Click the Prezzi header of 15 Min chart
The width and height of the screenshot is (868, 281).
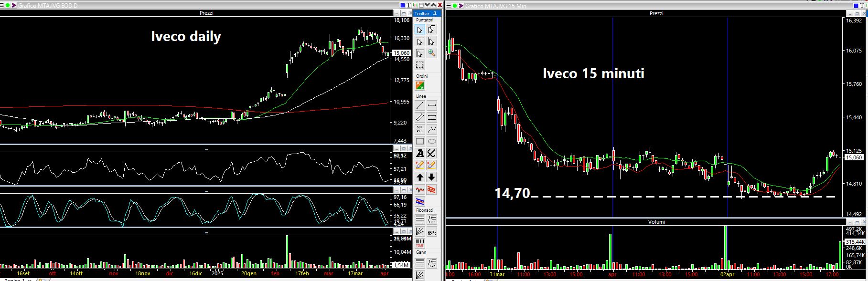pyautogui.click(x=656, y=13)
